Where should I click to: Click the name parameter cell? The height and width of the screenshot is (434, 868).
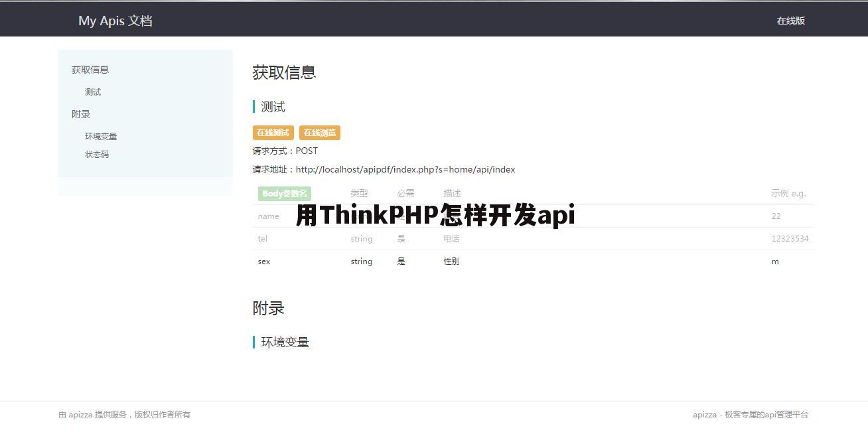268,216
